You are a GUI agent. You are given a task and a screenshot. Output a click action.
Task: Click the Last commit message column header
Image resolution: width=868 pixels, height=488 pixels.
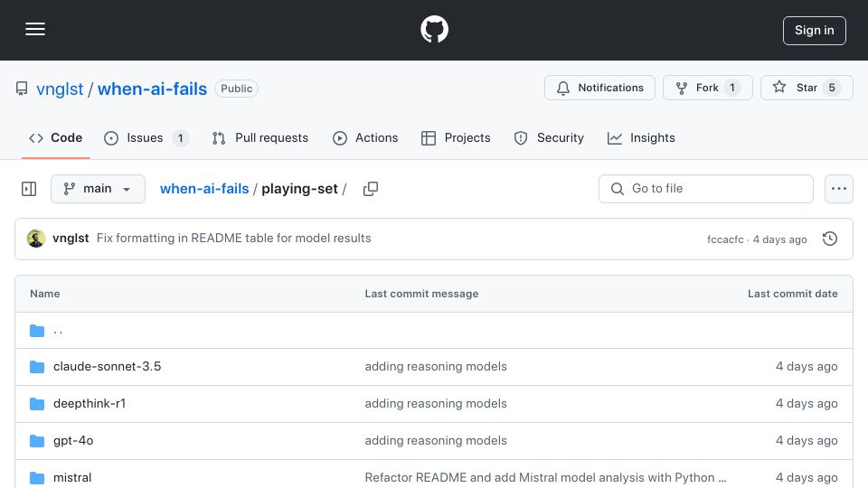pos(421,294)
